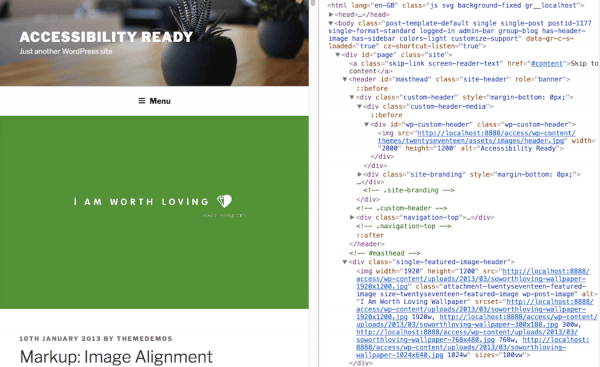
Task: Click the green I Am Worth Loving featured image
Action: click(x=154, y=212)
